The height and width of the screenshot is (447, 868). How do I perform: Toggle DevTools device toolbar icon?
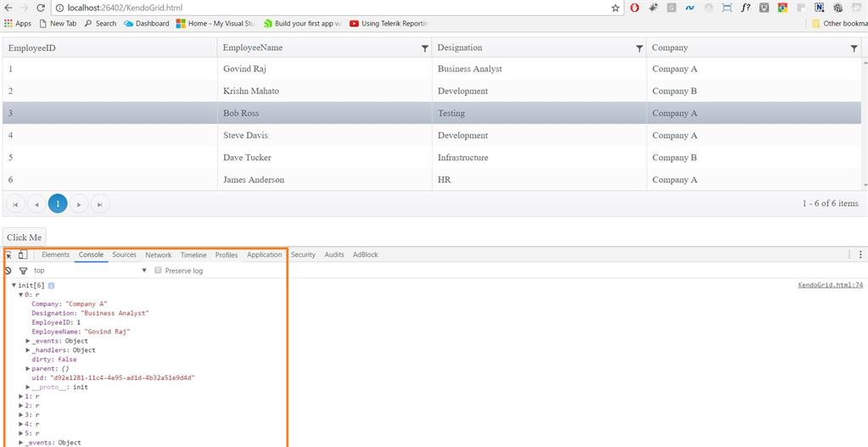pyautogui.click(x=22, y=254)
